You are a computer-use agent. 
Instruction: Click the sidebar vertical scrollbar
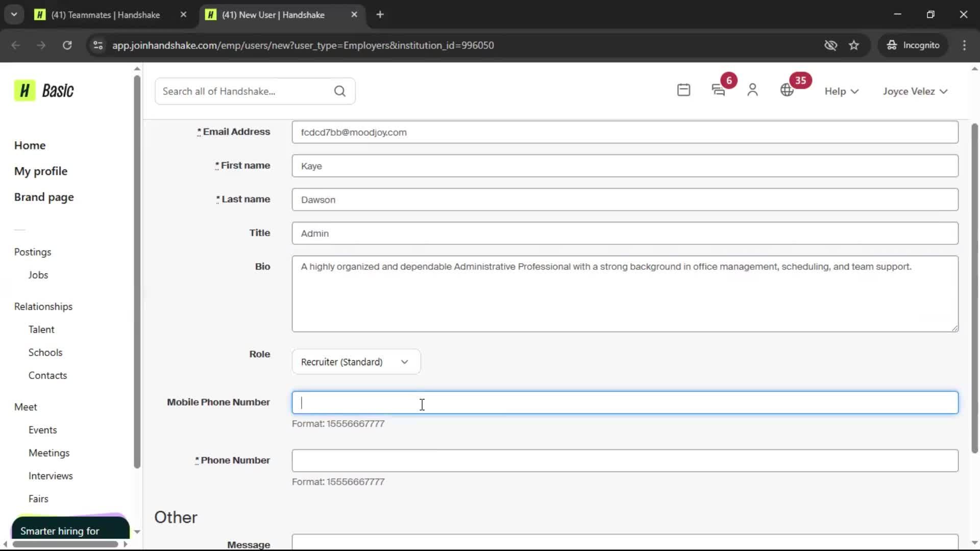pos(137,270)
